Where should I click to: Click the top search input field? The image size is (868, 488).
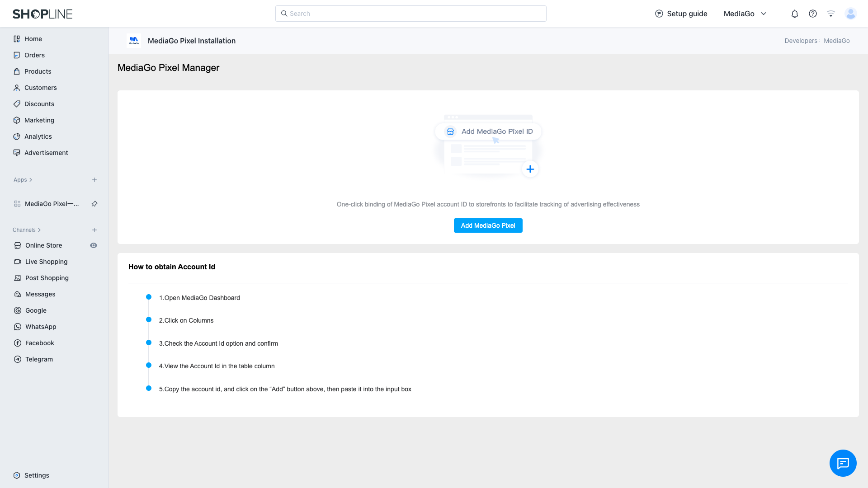coord(410,14)
